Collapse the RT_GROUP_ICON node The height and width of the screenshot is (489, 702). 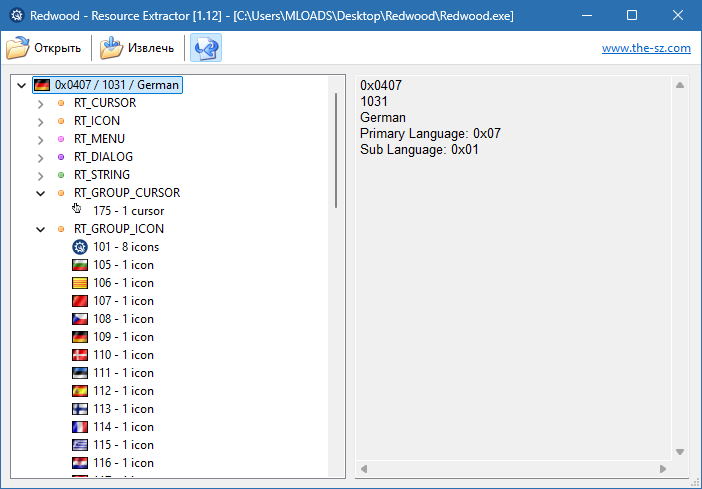pyautogui.click(x=41, y=229)
